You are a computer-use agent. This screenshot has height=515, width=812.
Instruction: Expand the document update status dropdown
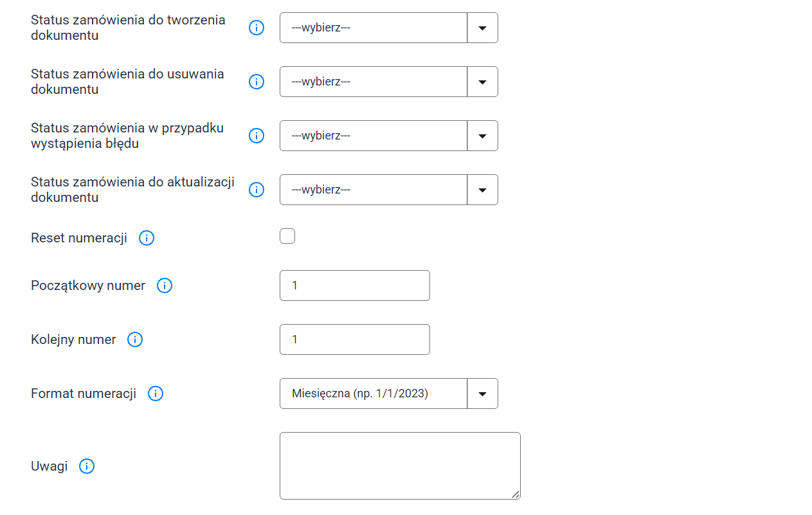click(389, 190)
